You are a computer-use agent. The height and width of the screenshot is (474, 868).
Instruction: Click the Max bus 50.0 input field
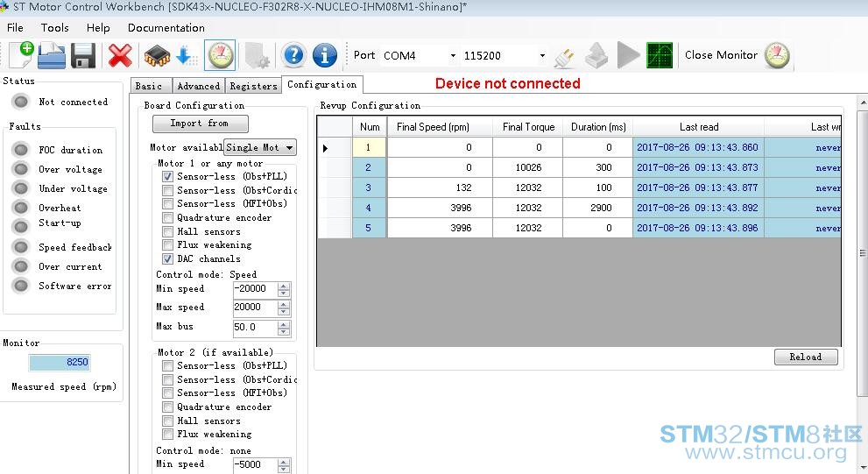(x=255, y=328)
